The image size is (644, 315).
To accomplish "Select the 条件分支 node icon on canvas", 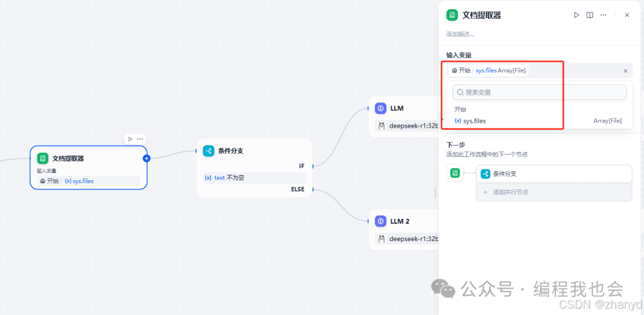I will click(x=208, y=151).
